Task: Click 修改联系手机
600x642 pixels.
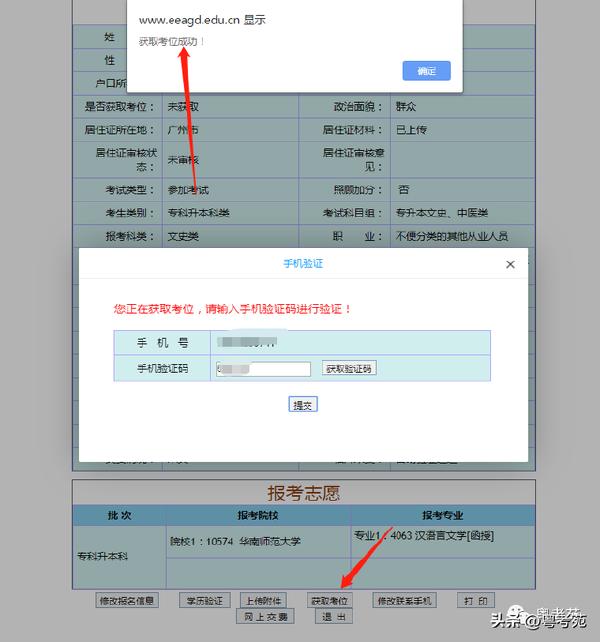Action: click(x=405, y=601)
